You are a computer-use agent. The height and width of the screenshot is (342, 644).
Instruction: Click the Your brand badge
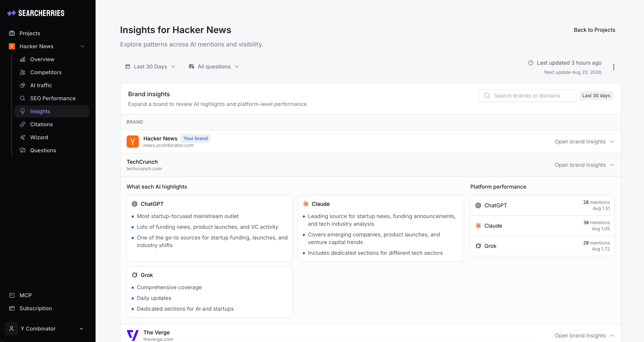[195, 138]
